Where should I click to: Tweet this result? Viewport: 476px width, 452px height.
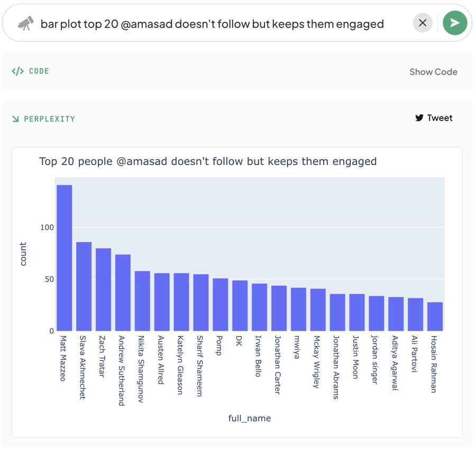click(x=434, y=118)
